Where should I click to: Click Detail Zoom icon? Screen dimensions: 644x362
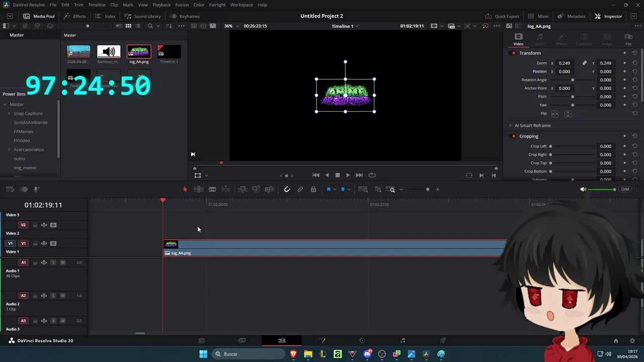coord(378,190)
